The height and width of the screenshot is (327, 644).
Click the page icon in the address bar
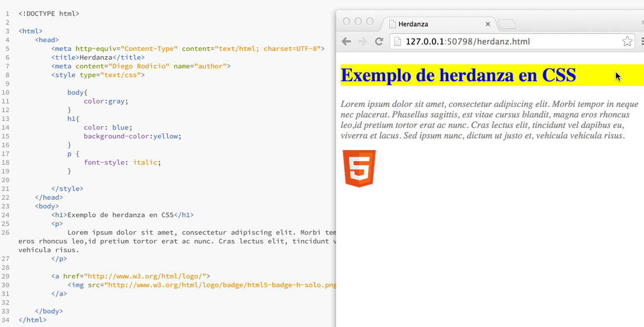pyautogui.click(x=397, y=41)
